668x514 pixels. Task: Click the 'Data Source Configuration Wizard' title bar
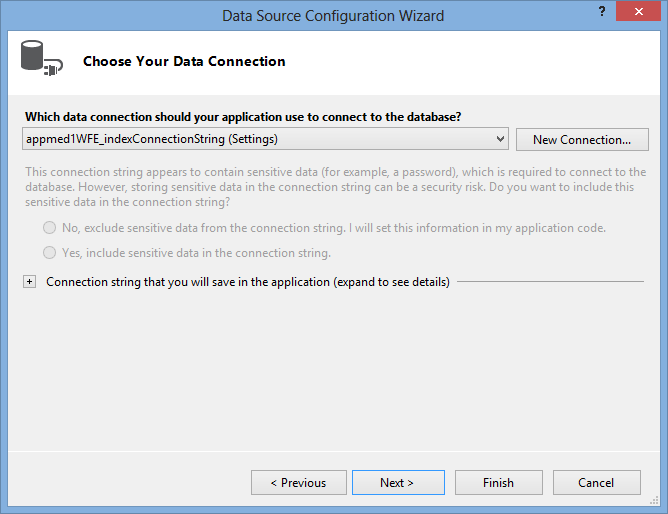pos(333,15)
